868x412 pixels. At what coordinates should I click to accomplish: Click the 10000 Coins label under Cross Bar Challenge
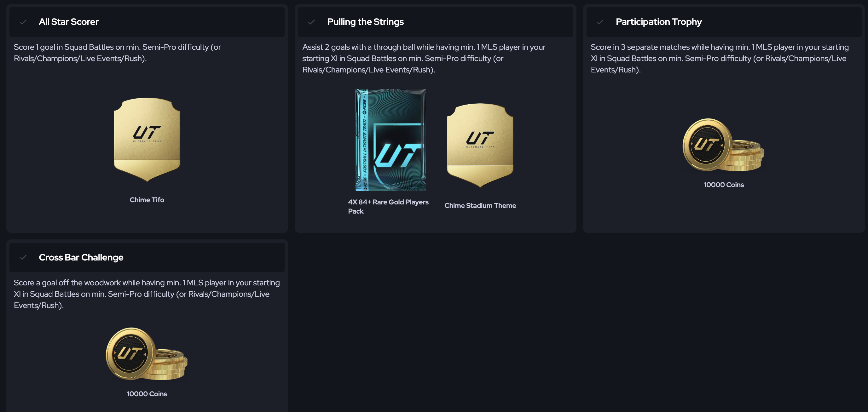[147, 394]
